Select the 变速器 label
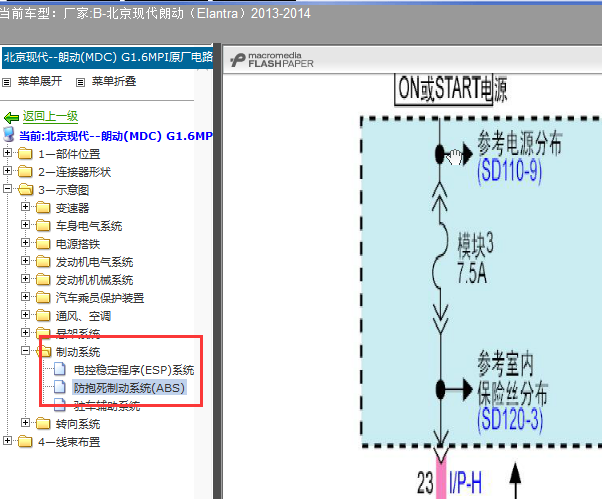The width and height of the screenshot is (602, 499). click(73, 208)
